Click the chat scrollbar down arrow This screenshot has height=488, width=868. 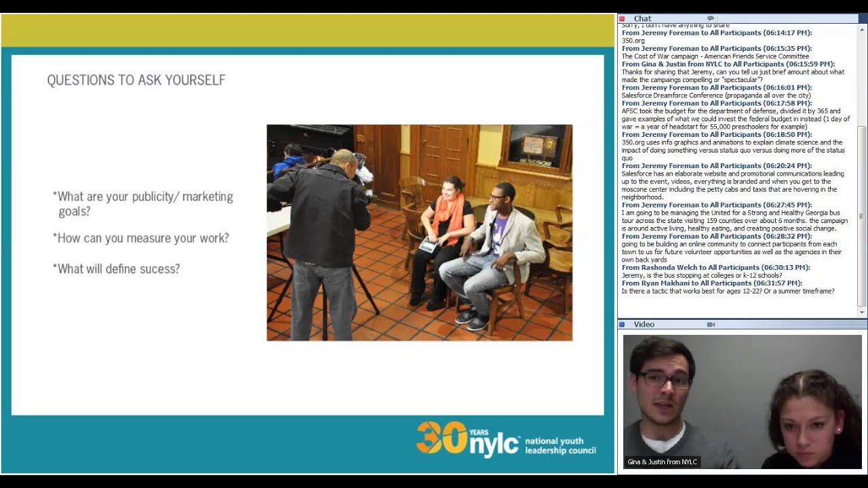tap(862, 312)
